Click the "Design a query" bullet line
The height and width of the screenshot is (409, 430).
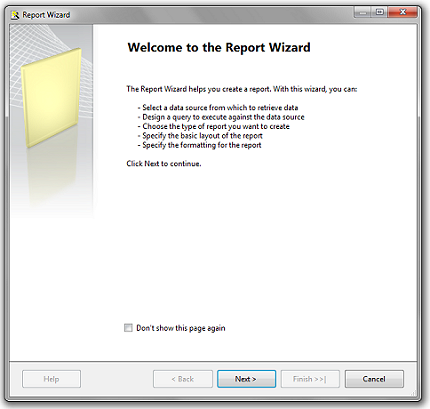tap(221, 117)
